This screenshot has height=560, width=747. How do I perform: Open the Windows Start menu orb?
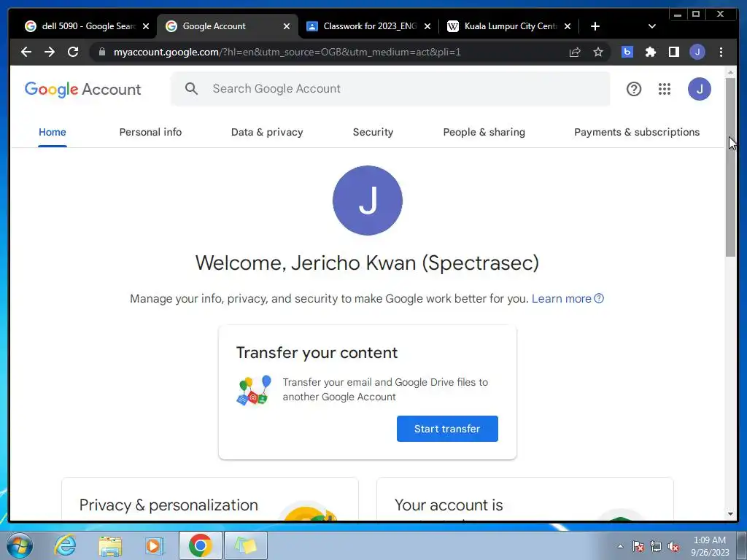pyautogui.click(x=20, y=545)
